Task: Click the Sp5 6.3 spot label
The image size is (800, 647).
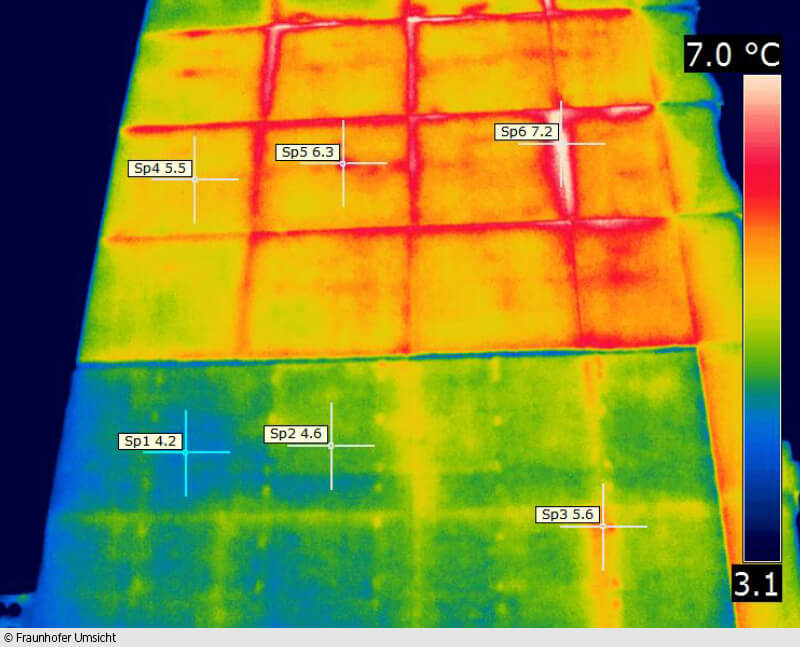Action: coord(308,152)
